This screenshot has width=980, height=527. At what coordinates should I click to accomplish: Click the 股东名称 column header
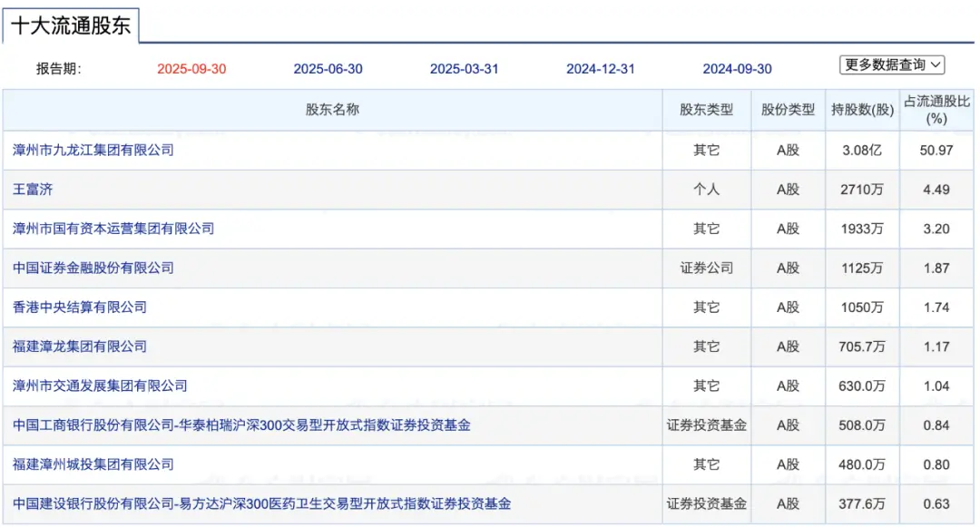click(x=332, y=110)
